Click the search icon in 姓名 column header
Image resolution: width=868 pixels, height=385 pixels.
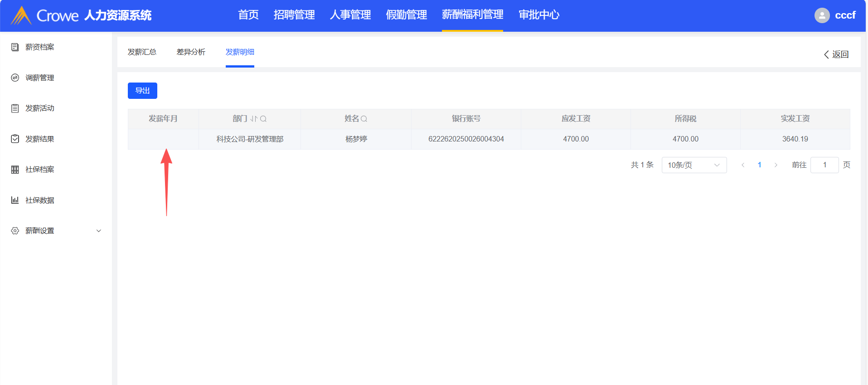364,119
